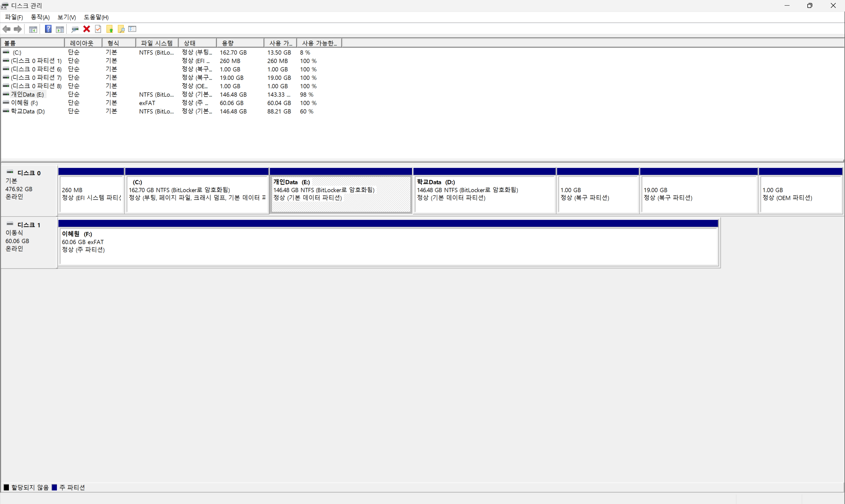
Task: Click the checklist settings toolbar icon
Action: pyautogui.click(x=132, y=29)
